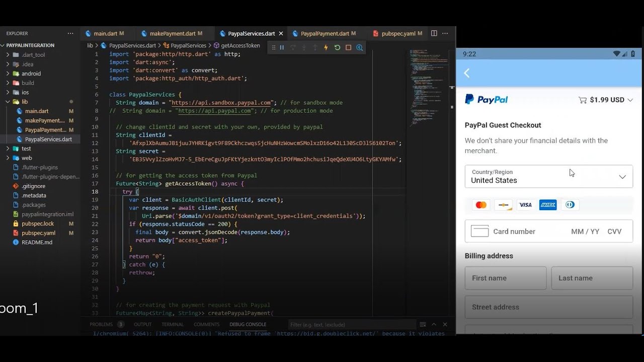Select the DEBUG CONSOLE panel tab
The image size is (644, 362).
click(248, 324)
